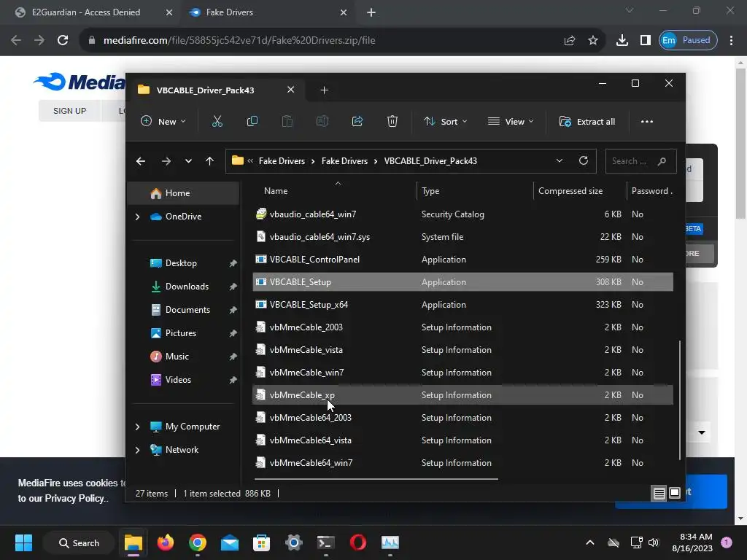Click Windows taskbar Search box
747x560 pixels.
pyautogui.click(x=79, y=542)
